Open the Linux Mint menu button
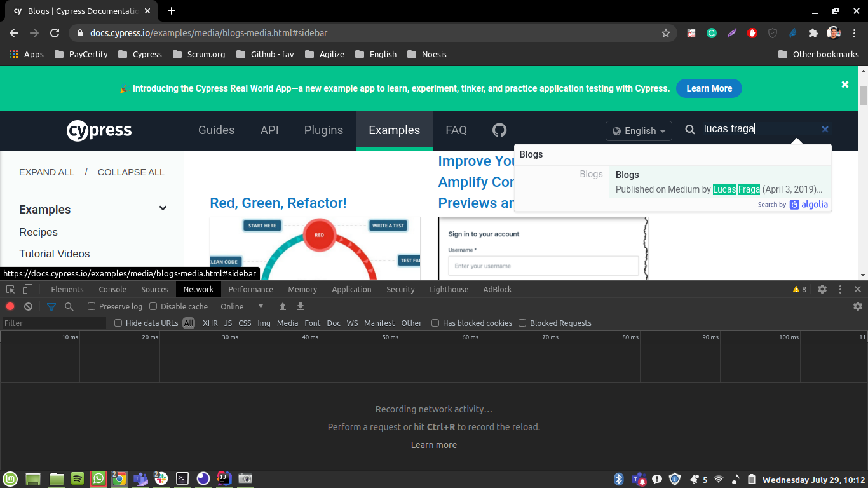Screen dimensions: 868x488 10,478
